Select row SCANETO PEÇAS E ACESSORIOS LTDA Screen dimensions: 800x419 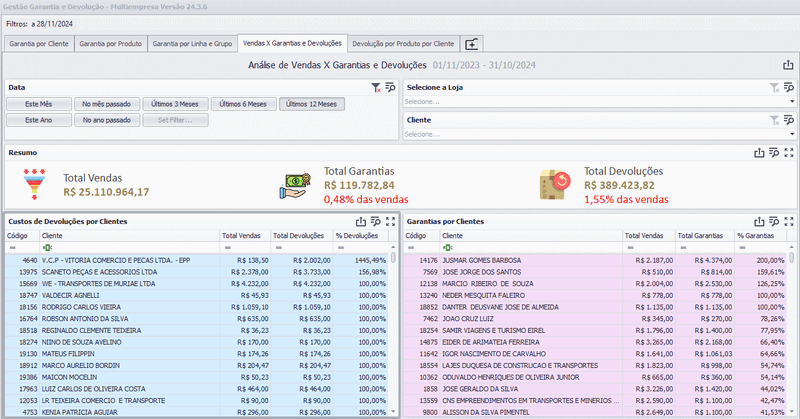coord(197,272)
